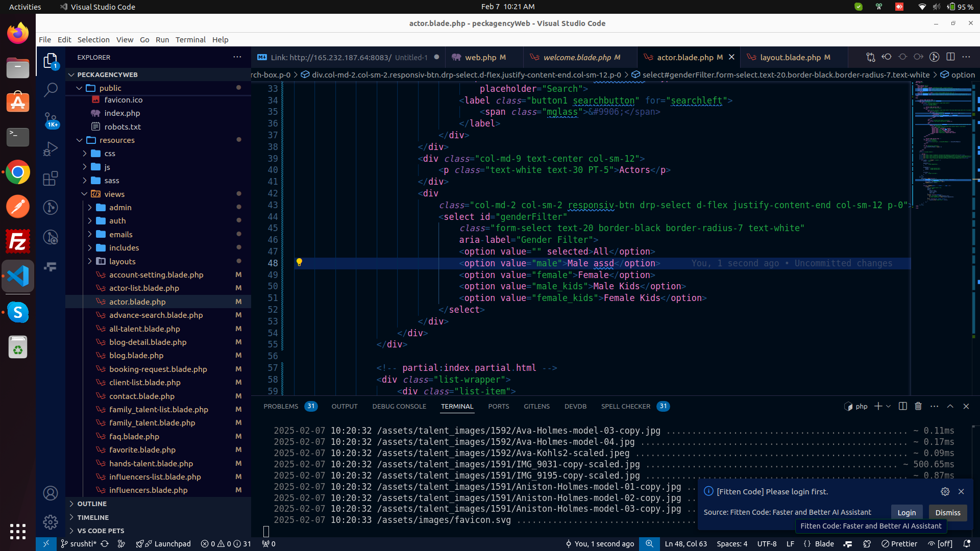The image size is (980, 551).
Task: Open the Run and Debug view
Action: 50,149
